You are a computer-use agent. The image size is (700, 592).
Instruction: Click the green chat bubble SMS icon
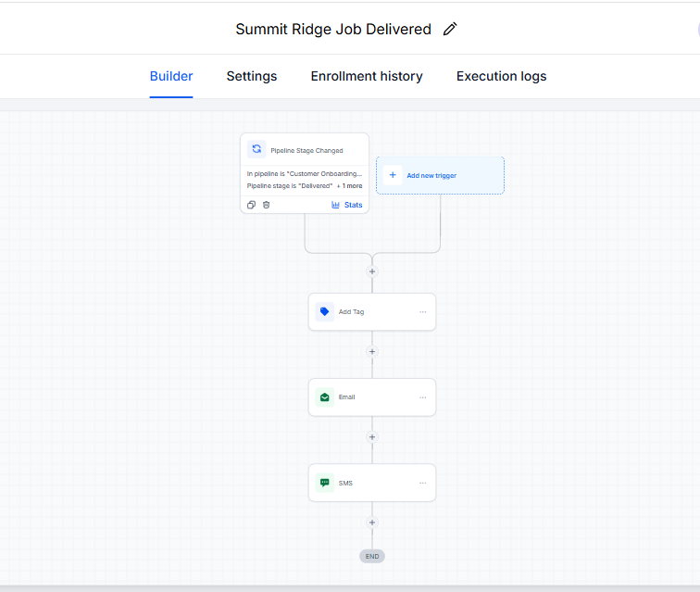coord(325,483)
